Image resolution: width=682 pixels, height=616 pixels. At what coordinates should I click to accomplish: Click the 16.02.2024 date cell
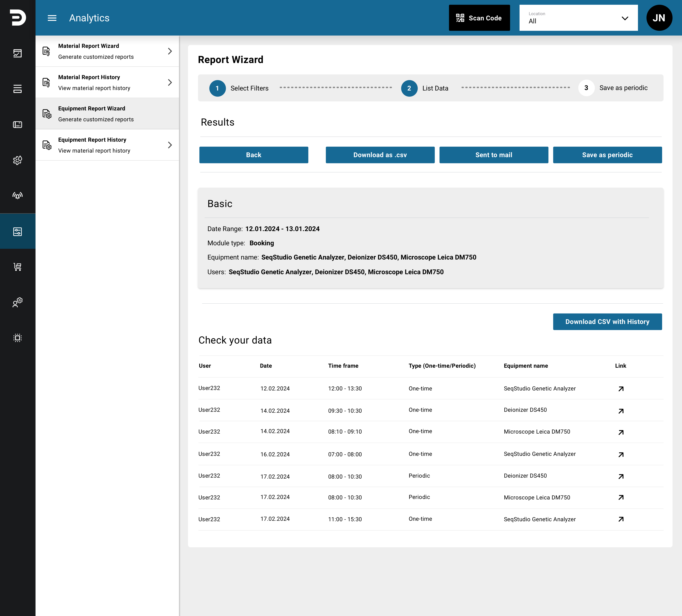pyautogui.click(x=275, y=454)
